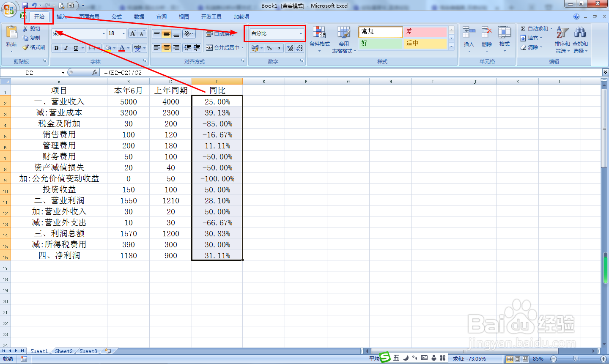Viewport: 609px width, 364px height.
Task: Click the text orientation icon
Action: click(189, 34)
